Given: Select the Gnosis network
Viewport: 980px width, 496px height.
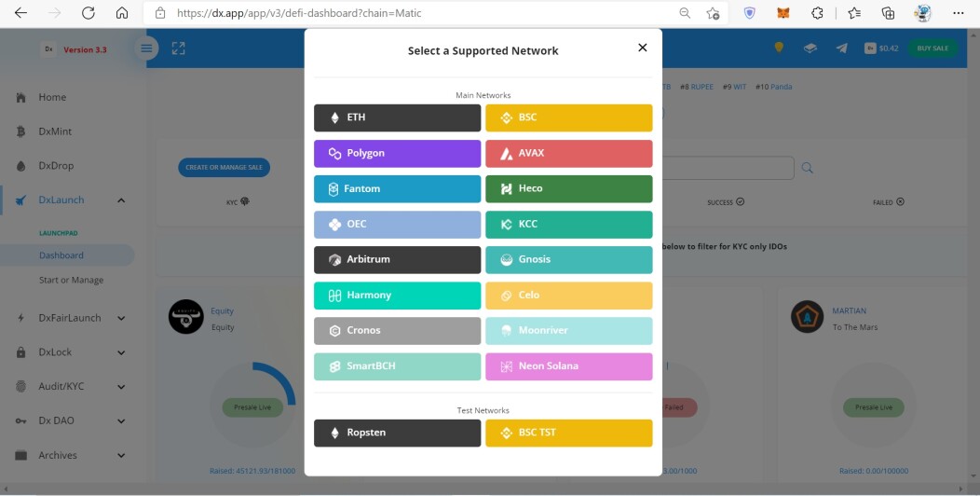Looking at the screenshot, I should pyautogui.click(x=569, y=259).
